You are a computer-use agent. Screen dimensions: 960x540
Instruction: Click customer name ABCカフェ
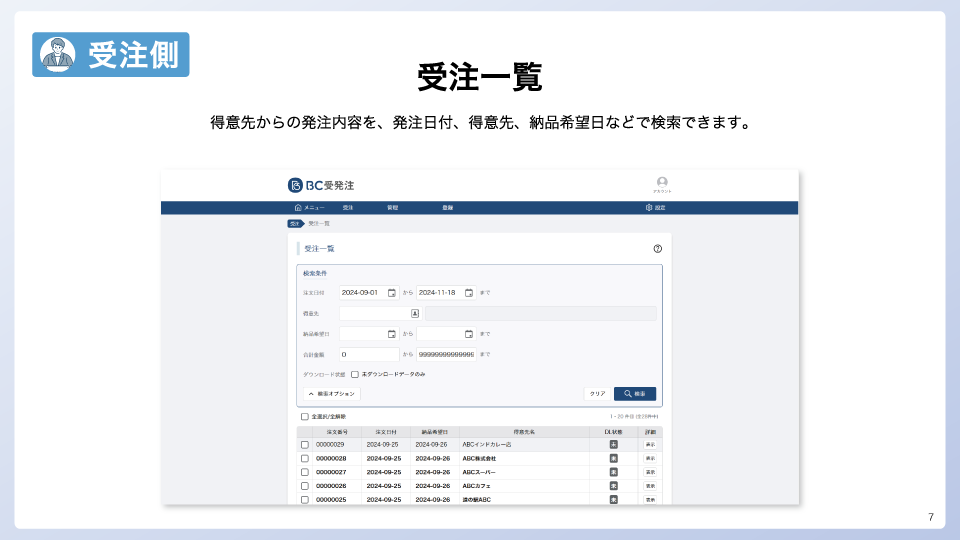click(476, 486)
